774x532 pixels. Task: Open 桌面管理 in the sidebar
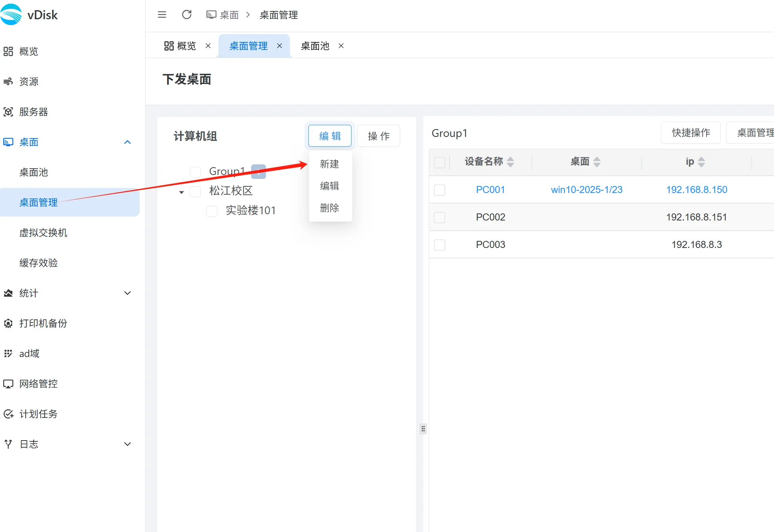pyautogui.click(x=70, y=202)
